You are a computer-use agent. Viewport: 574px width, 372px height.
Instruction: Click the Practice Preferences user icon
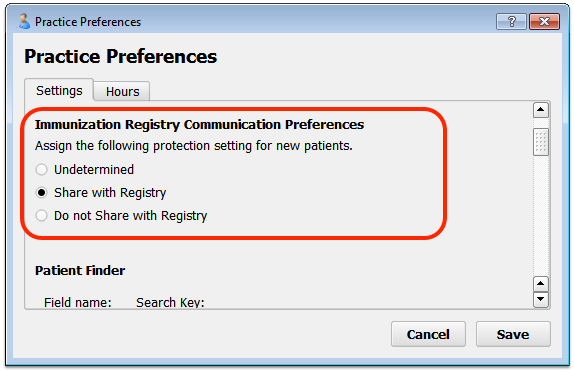click(24, 22)
